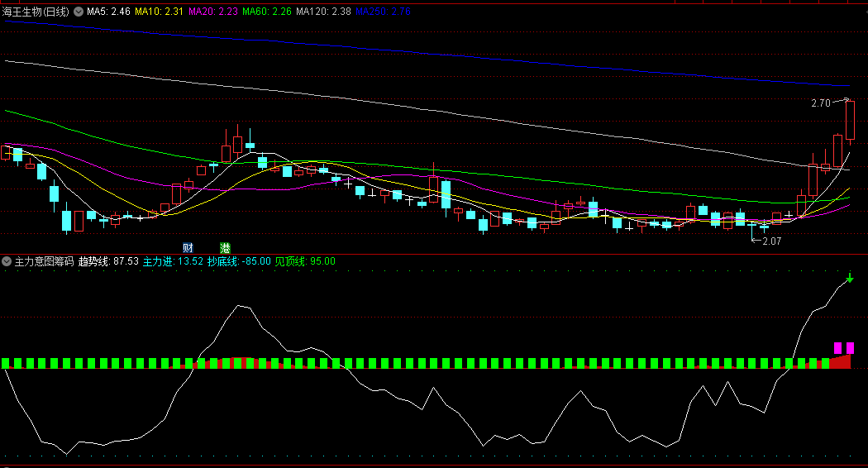Select the MA120: 2.38 label
Screen dimensions: 868x468
click(x=323, y=12)
